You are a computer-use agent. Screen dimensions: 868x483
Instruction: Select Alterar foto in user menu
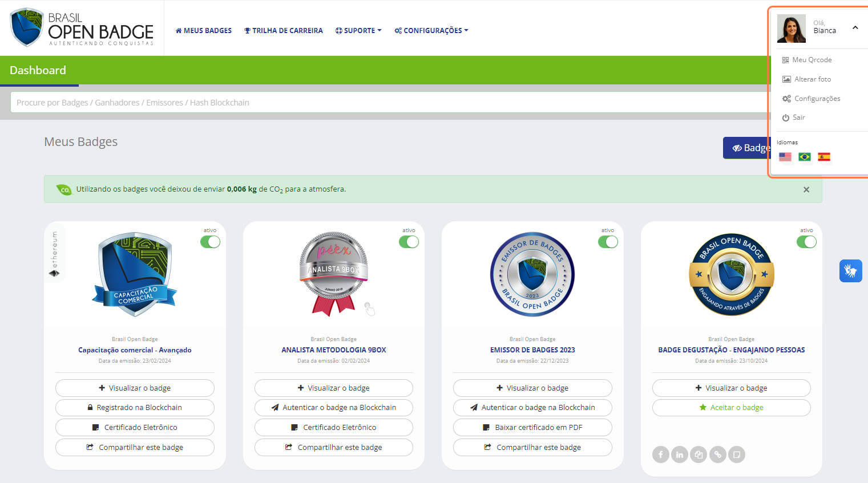tap(807, 79)
